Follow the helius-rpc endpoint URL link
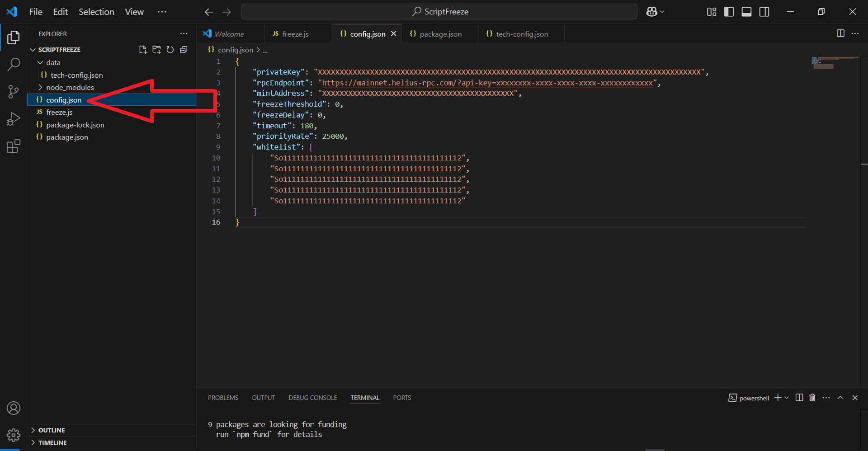Screen dimensions: 868x451 pos(487,83)
